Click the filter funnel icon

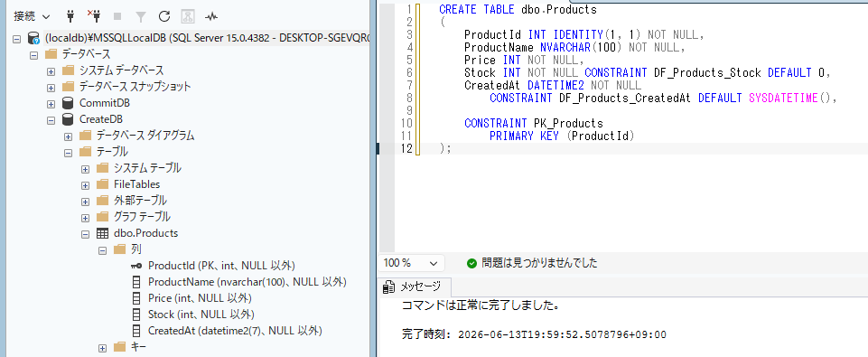141,16
